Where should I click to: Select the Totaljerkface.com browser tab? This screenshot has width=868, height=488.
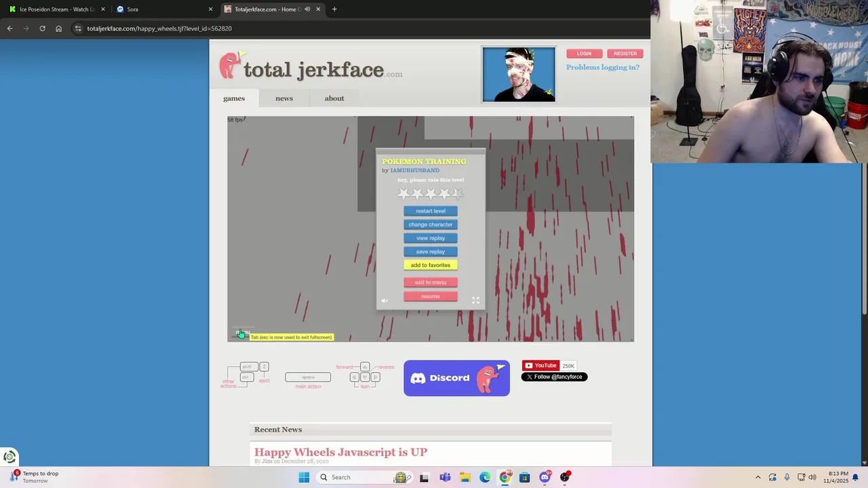pyautogui.click(x=271, y=9)
